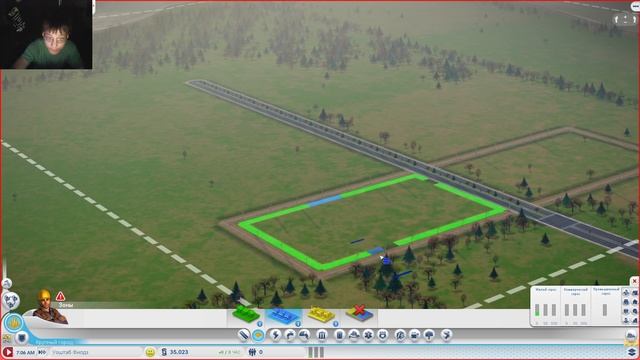The image size is (640, 360).
Task: Open the Power lightning-bolt menu
Action: point(276,335)
